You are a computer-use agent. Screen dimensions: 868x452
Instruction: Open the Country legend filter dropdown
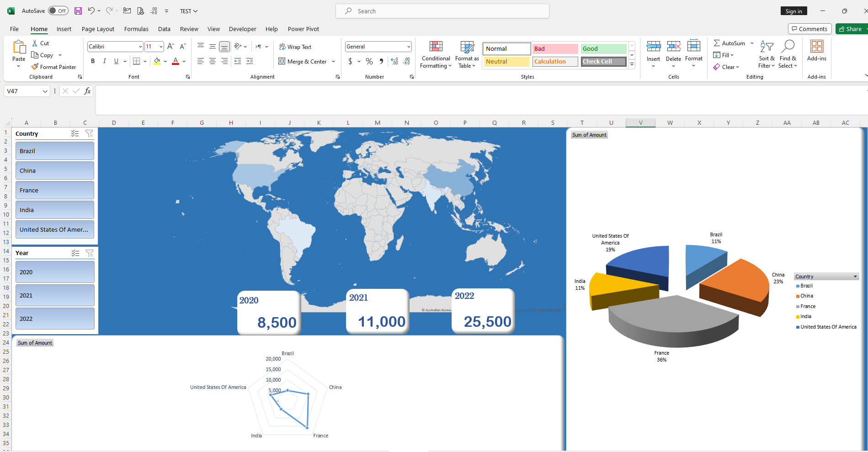(855, 277)
